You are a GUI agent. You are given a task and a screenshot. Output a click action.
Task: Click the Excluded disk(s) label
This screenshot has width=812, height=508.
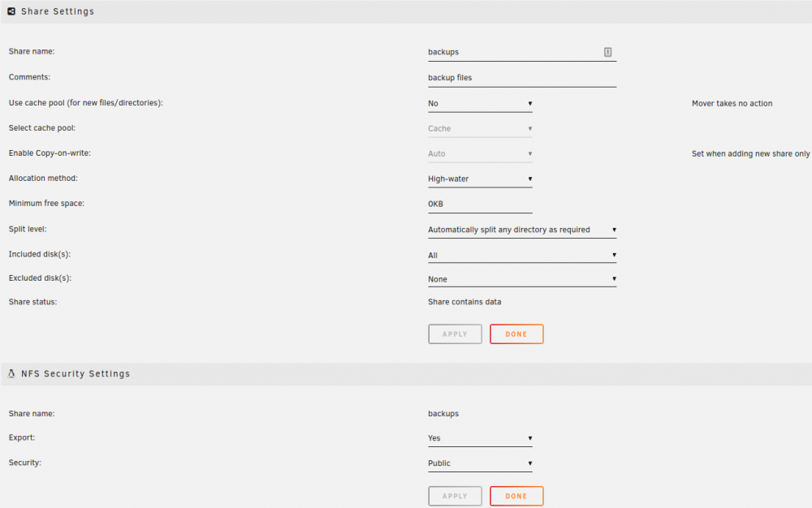40,278
